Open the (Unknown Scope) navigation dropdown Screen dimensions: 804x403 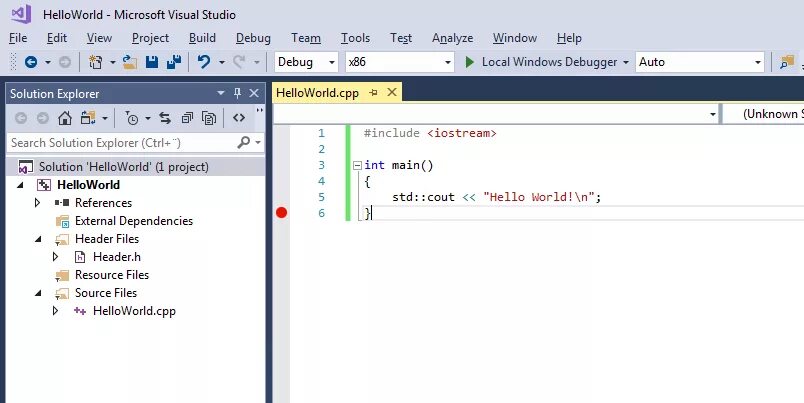pos(765,114)
